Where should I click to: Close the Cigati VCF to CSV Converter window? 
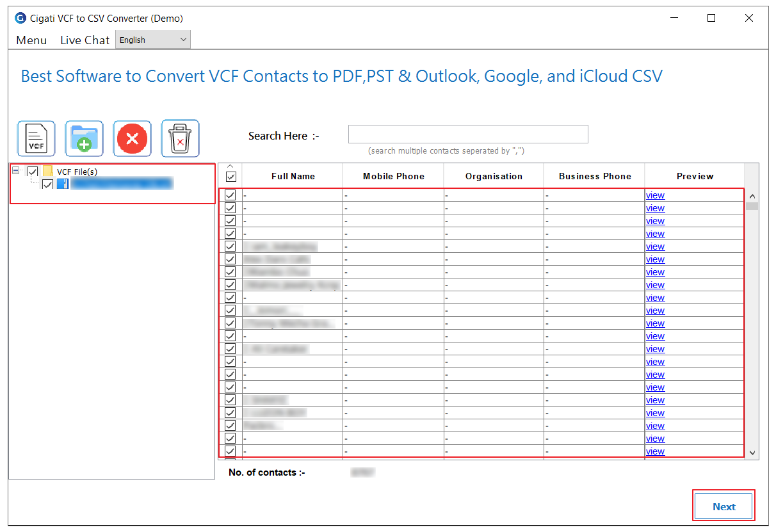click(748, 18)
